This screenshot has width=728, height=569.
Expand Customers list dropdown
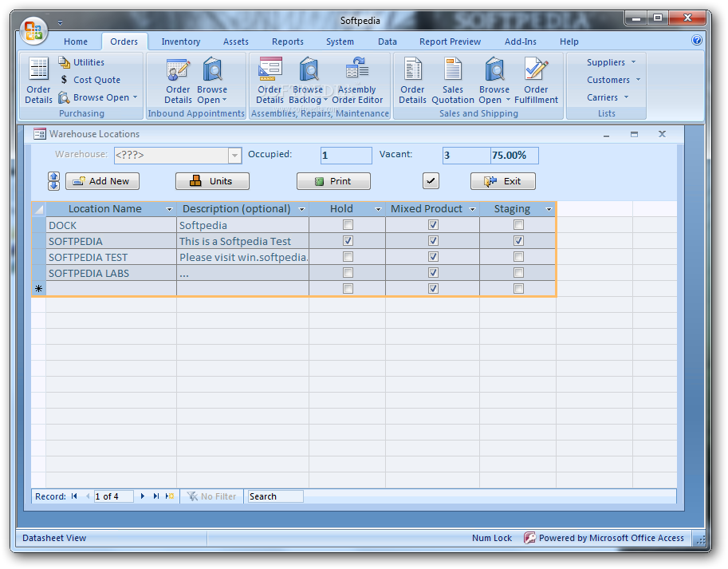click(x=613, y=80)
